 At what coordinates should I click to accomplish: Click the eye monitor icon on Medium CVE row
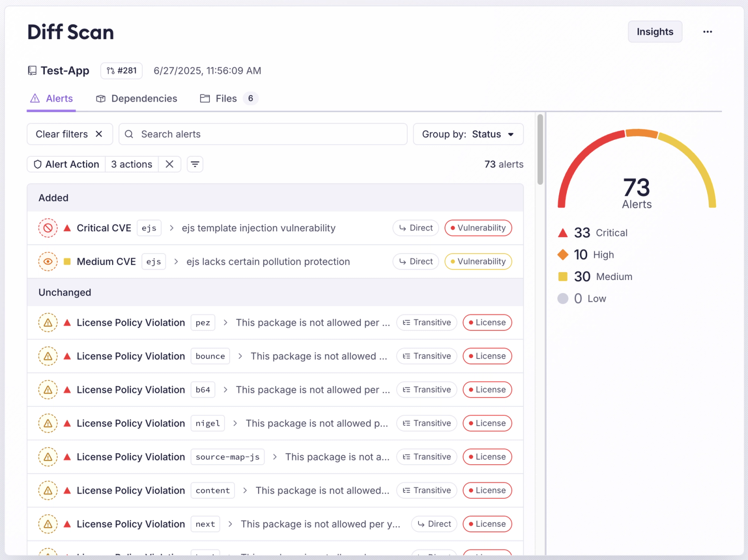click(48, 262)
